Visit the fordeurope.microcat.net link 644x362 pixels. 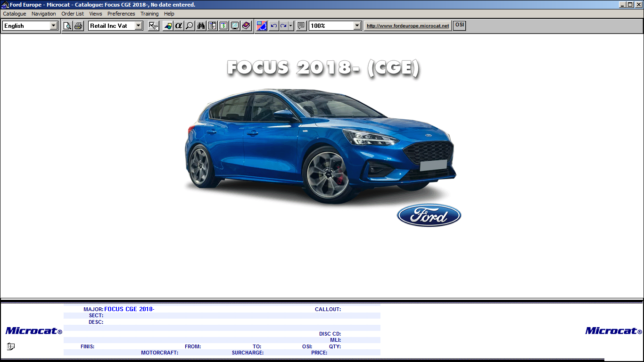[x=407, y=25]
